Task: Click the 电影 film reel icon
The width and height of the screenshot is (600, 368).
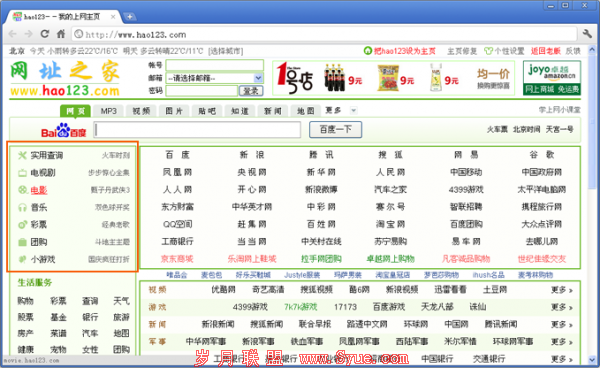Action: [22, 190]
